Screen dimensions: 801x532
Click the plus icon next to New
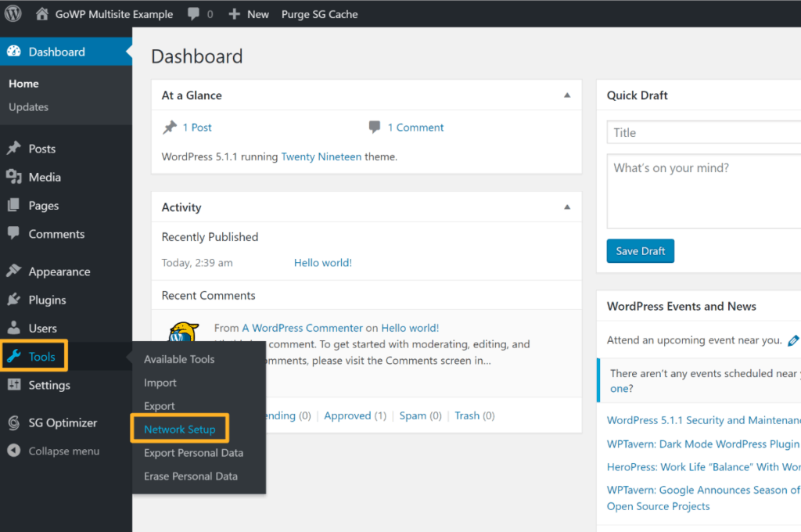[234, 14]
